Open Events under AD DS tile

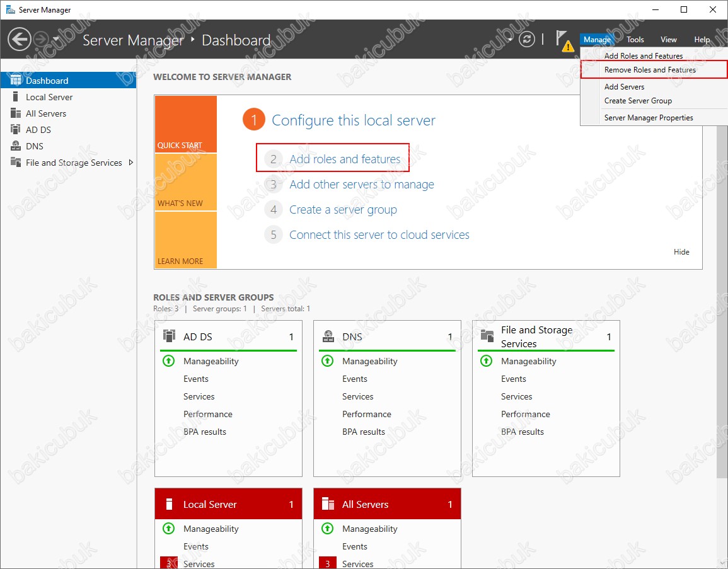point(196,379)
